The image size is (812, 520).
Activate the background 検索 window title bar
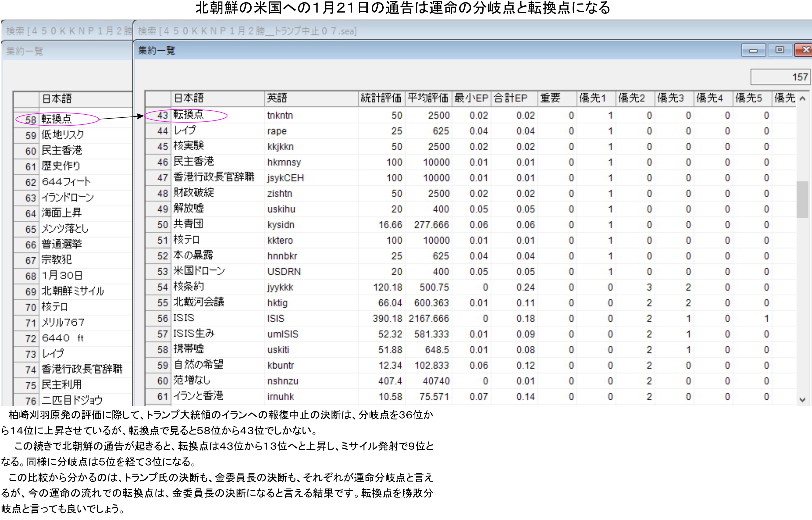(67, 31)
